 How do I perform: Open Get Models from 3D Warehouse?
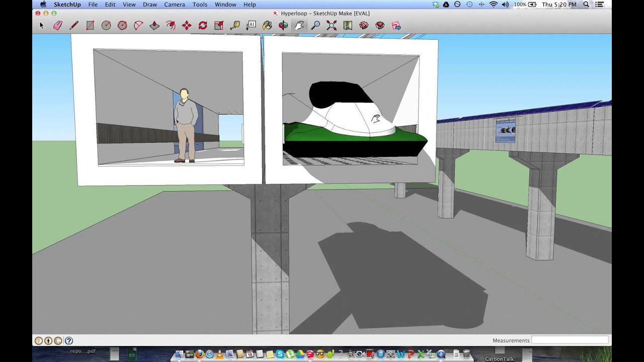pos(364,25)
